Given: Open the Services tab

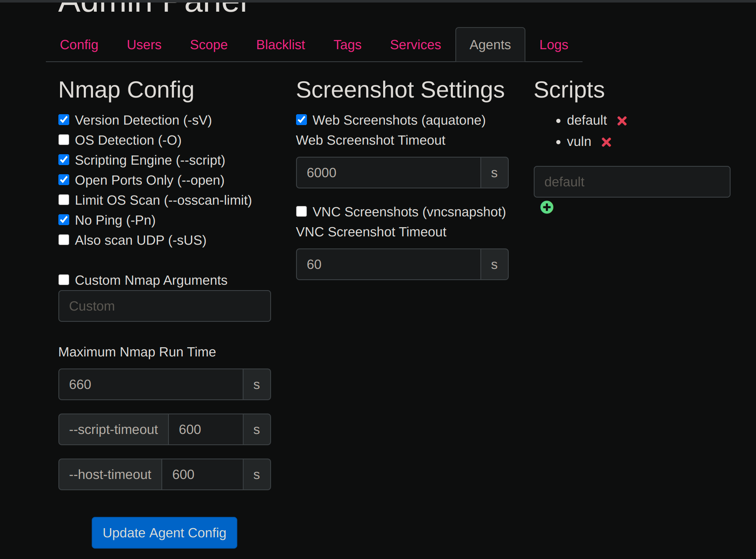Looking at the screenshot, I should click(x=415, y=45).
